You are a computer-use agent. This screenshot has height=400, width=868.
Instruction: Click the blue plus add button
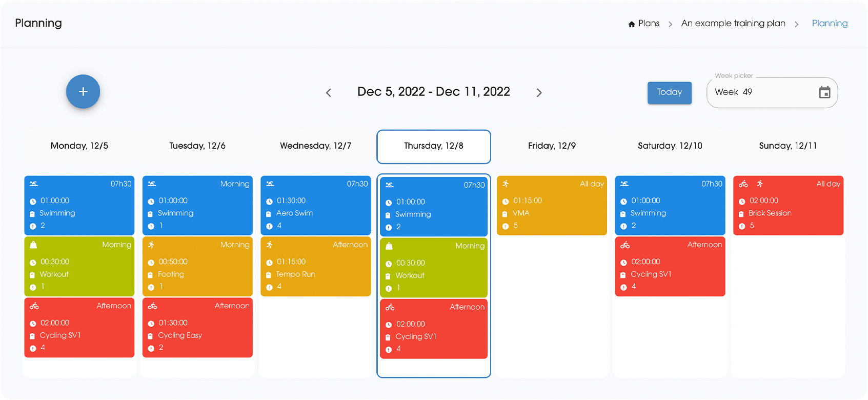[83, 92]
